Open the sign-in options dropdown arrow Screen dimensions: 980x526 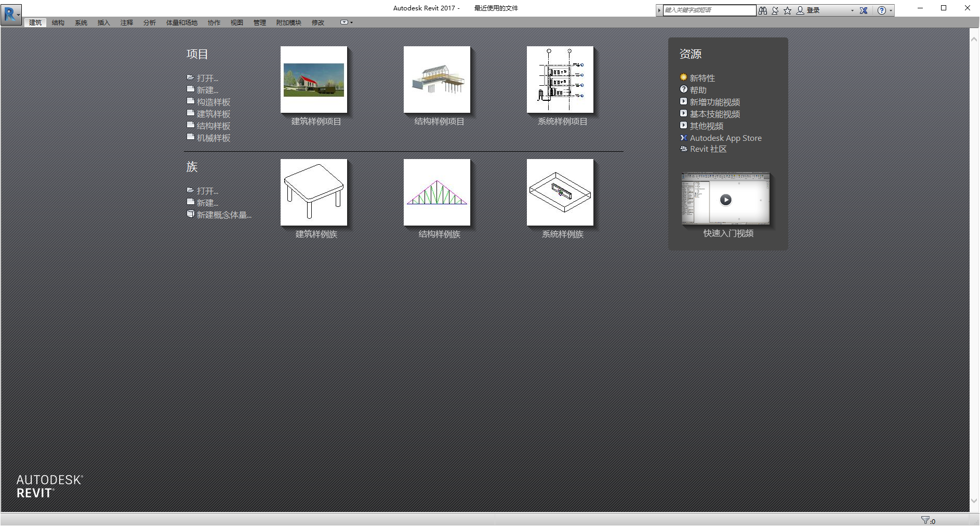pyautogui.click(x=852, y=10)
